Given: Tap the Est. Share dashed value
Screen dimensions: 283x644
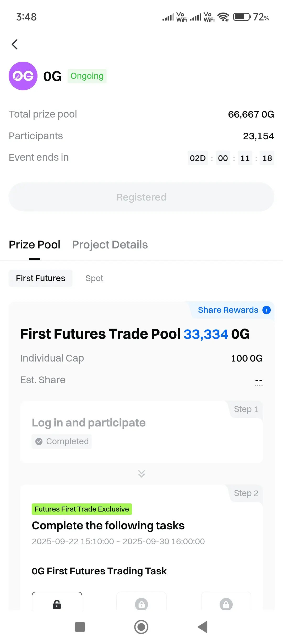Looking at the screenshot, I should pyautogui.click(x=259, y=381).
